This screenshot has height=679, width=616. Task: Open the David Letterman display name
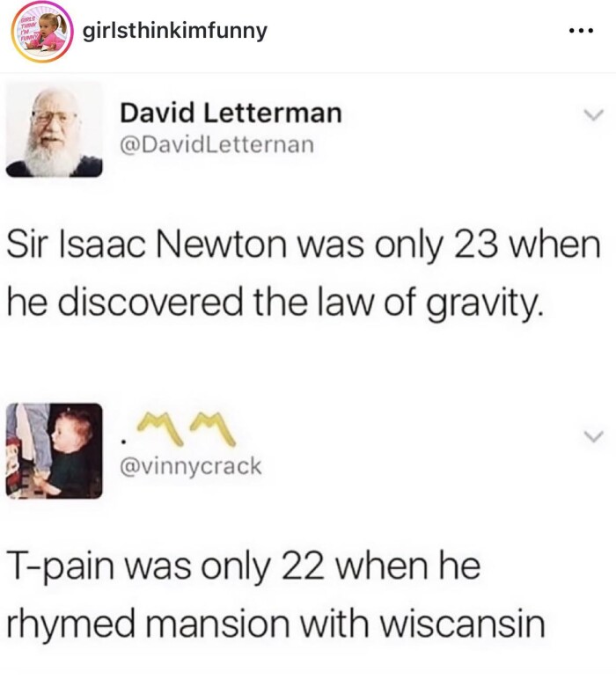(231, 113)
